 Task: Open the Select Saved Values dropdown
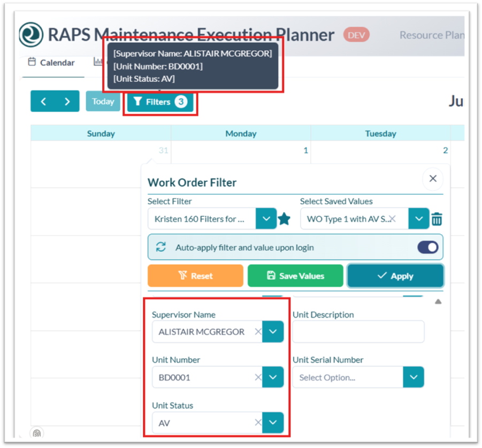click(x=419, y=219)
